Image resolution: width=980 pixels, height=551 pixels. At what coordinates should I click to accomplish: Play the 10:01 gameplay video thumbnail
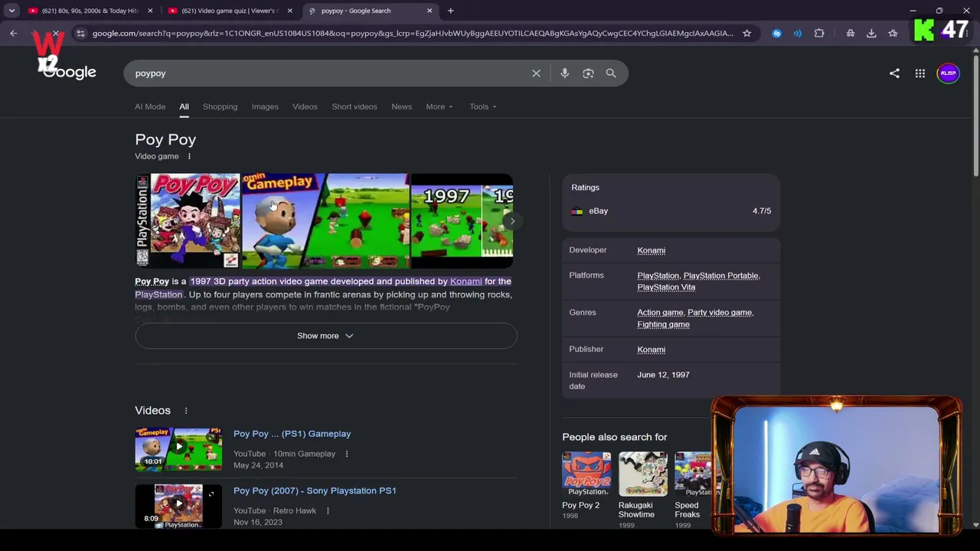[x=178, y=448]
